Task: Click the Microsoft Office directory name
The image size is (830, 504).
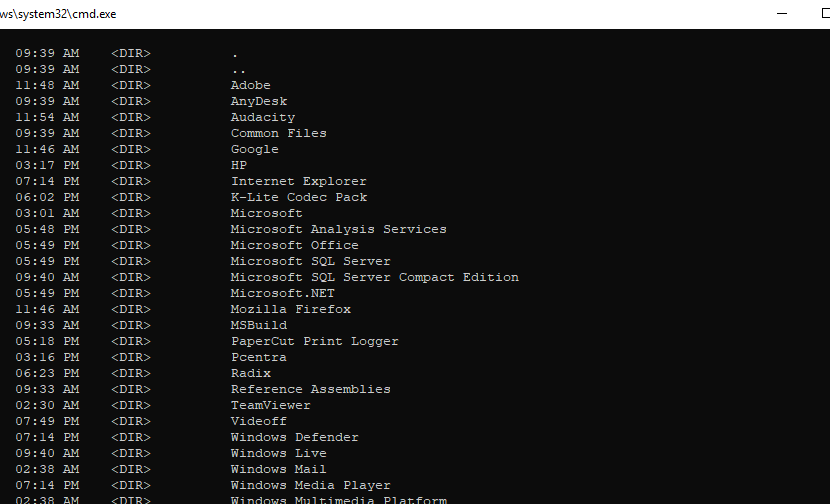Action: coord(294,245)
